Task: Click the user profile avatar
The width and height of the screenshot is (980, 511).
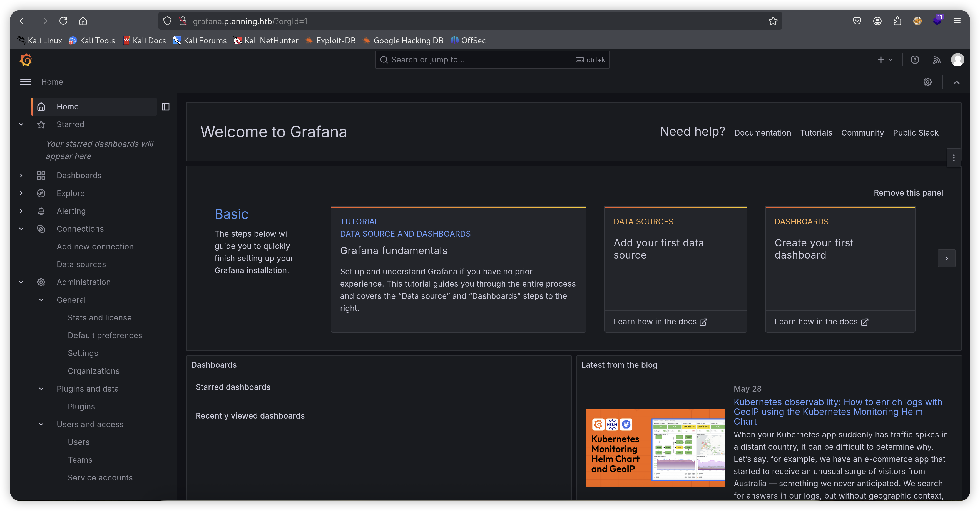Action: coord(957,60)
